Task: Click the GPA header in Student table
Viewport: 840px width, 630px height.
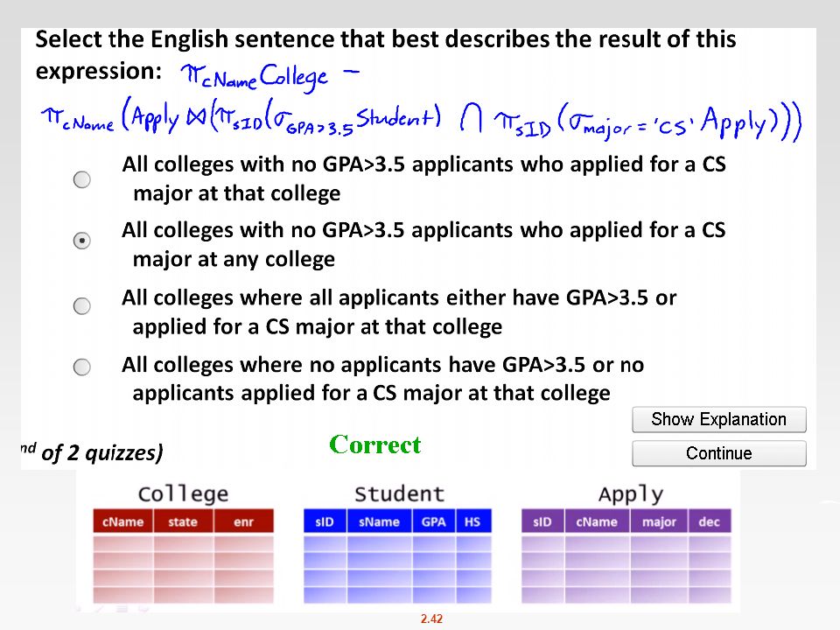Action: tap(434, 521)
